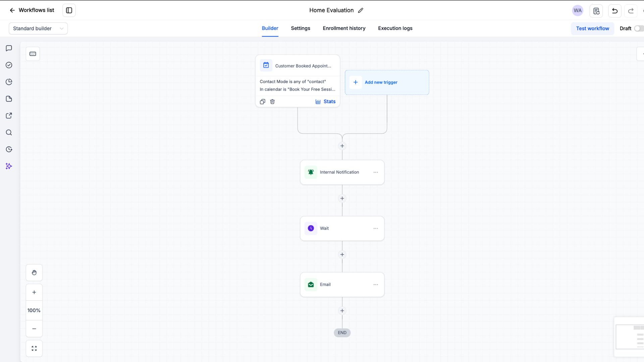Click the Contact Mode filter text
Image resolution: width=644 pixels, height=362 pixels.
tap(293, 81)
